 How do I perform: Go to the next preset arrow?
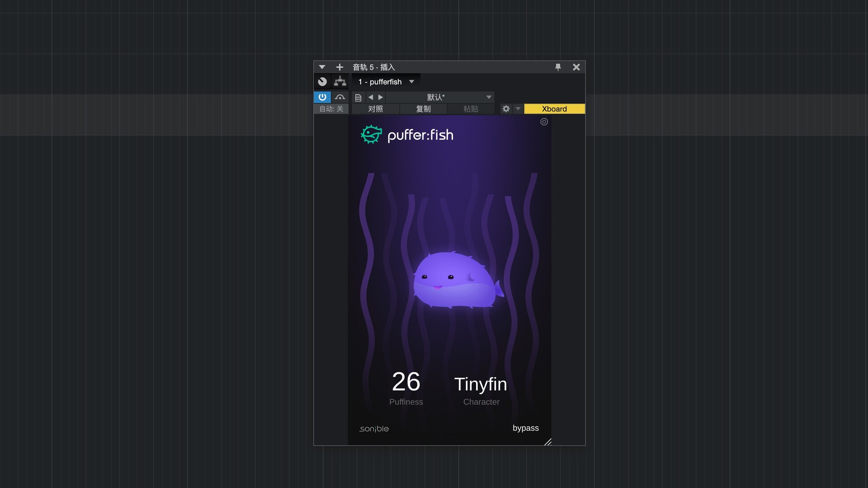(381, 97)
